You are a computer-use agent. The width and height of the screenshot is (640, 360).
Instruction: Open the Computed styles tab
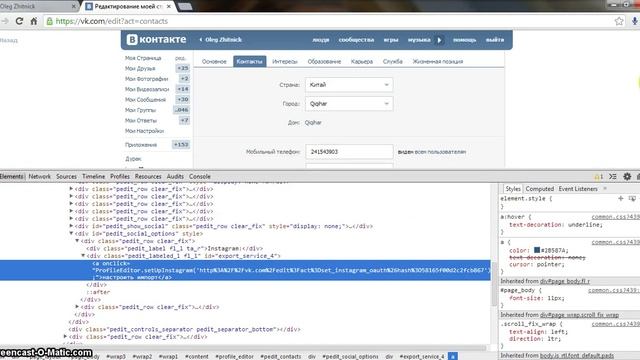point(539,189)
